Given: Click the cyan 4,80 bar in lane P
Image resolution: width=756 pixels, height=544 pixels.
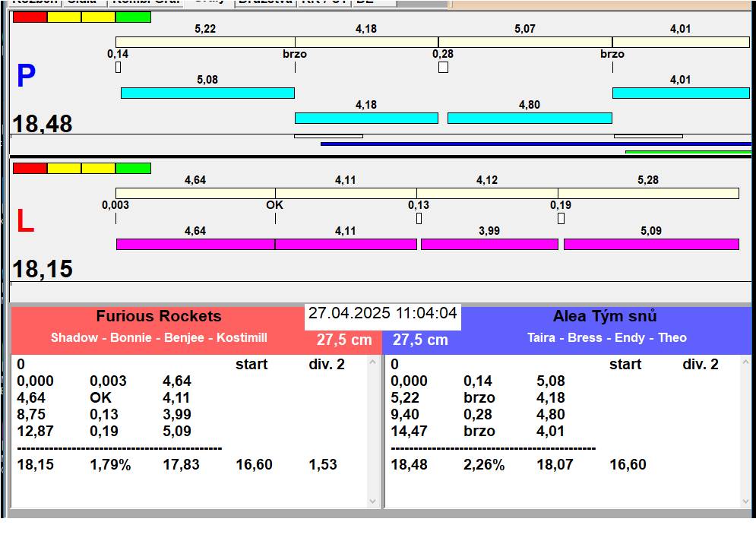Looking at the screenshot, I should point(530,118).
